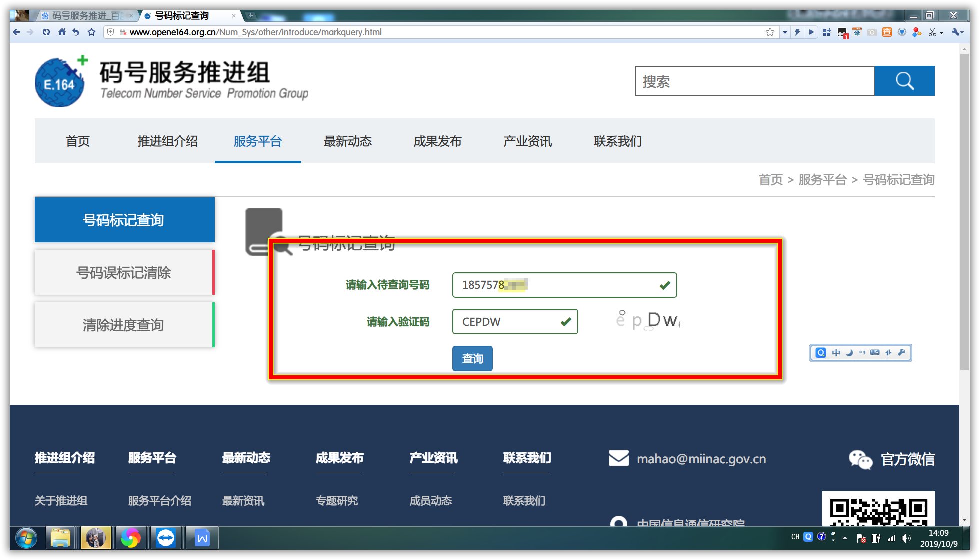Click the lightning speed-mode icon in the toolbar

coord(798,32)
